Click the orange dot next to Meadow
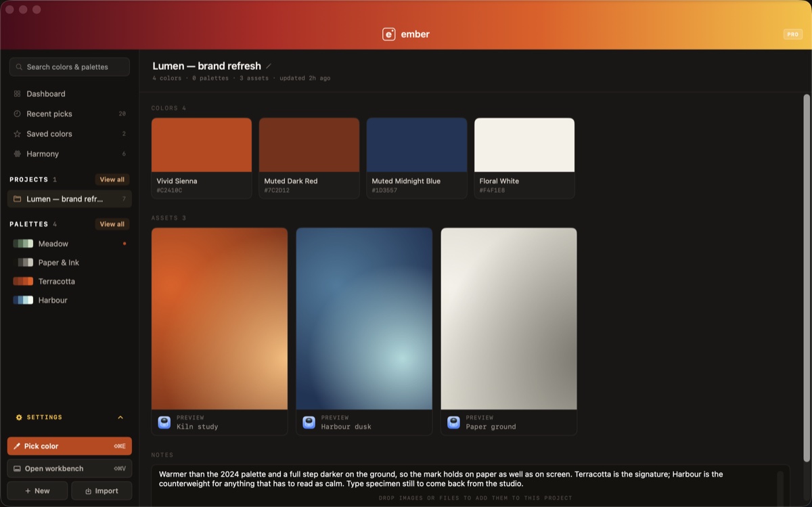The image size is (812, 507). click(x=125, y=244)
